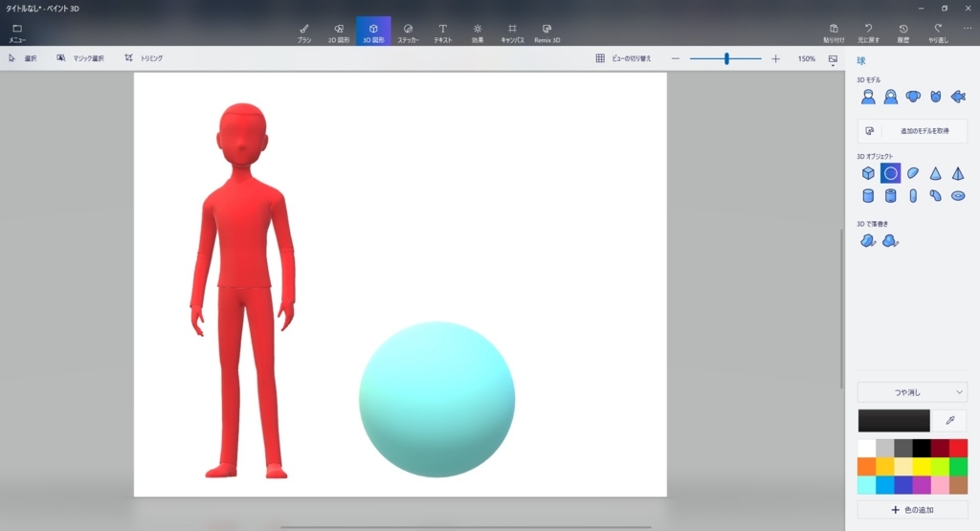The image size is (980, 531).
Task: Select the pyramid 3D object
Action: click(x=958, y=173)
